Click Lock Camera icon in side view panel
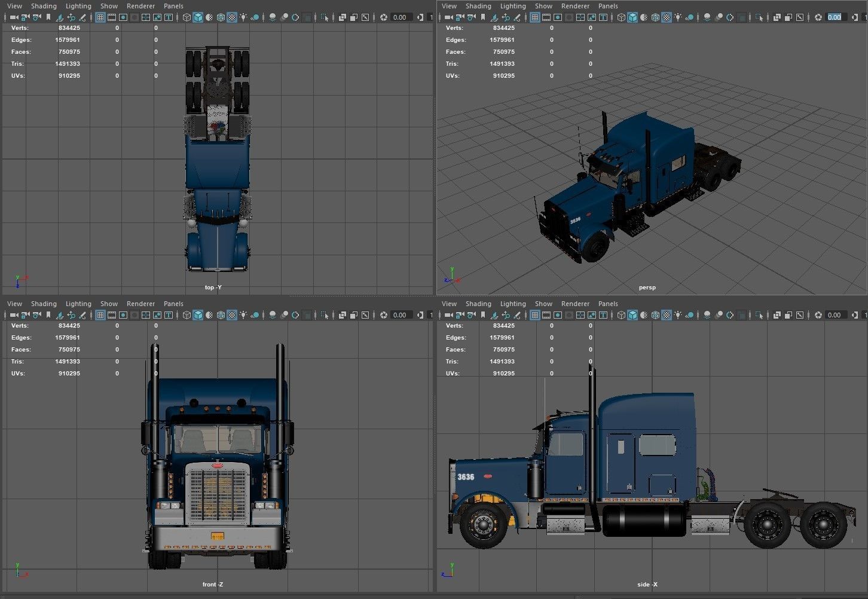Screen dimensions: 868x599 [460, 315]
